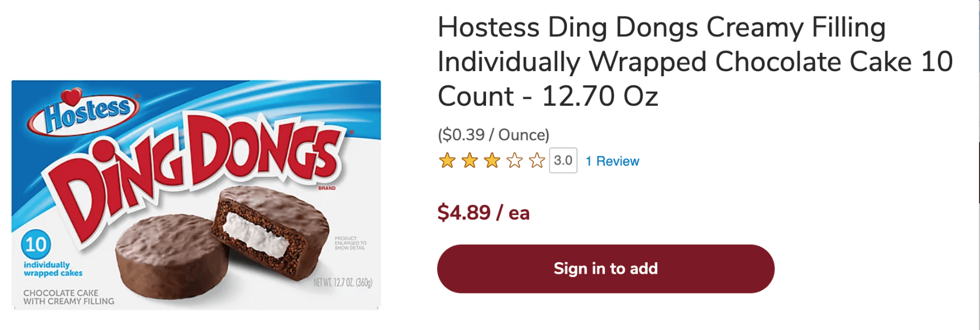Click the first gold rating star
This screenshot has width=980, height=330.
click(x=447, y=161)
